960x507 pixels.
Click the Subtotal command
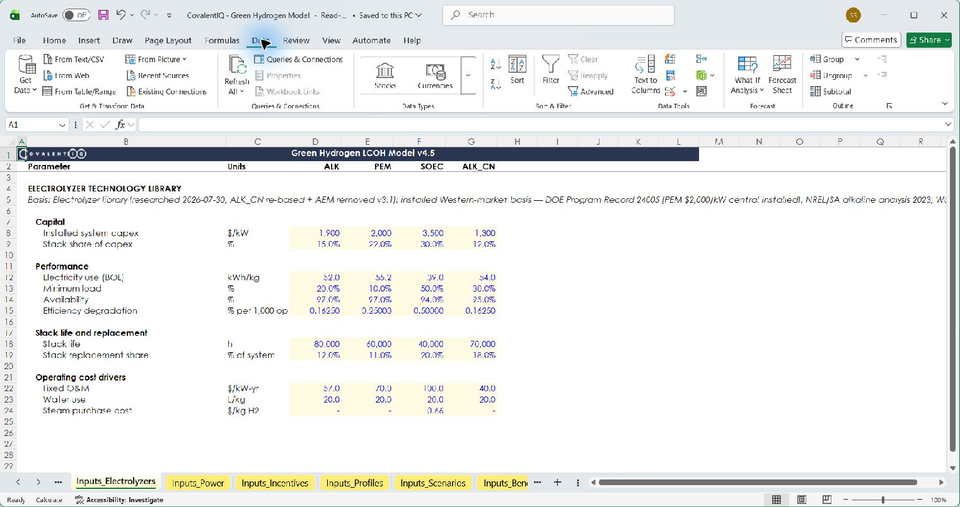click(831, 91)
